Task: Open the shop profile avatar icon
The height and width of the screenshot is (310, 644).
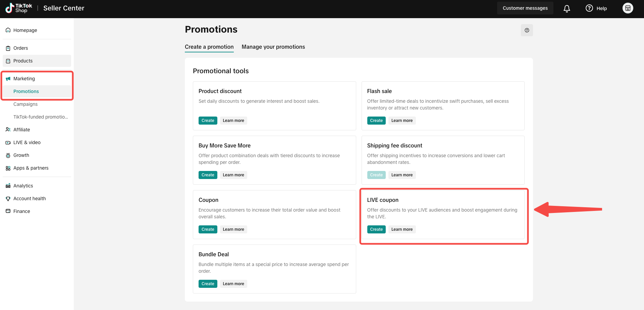Action: pyautogui.click(x=628, y=8)
